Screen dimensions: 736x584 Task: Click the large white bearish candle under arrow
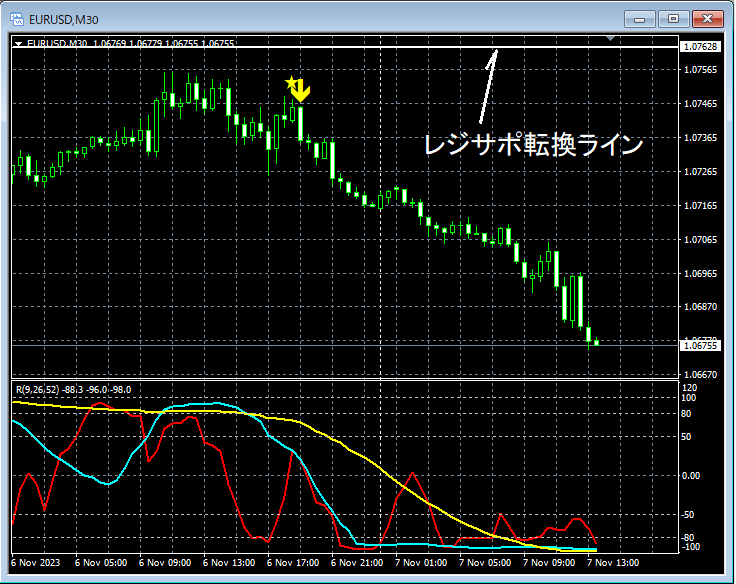[300, 124]
